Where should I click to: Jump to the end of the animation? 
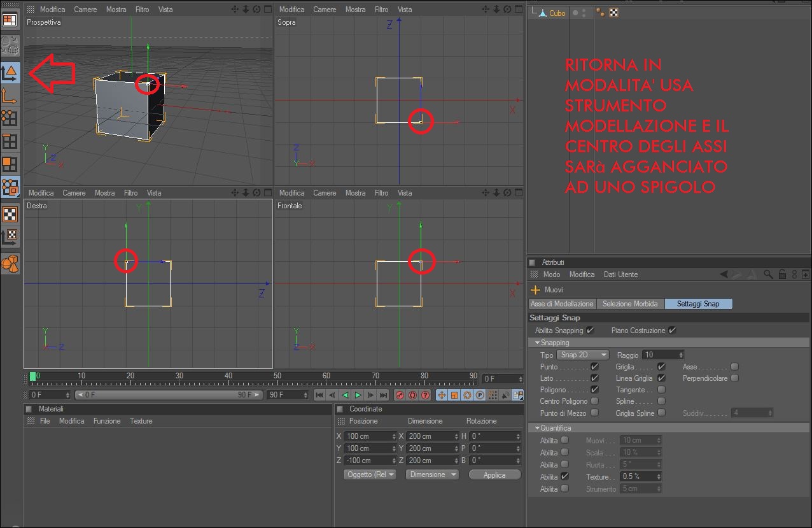pyautogui.click(x=382, y=395)
